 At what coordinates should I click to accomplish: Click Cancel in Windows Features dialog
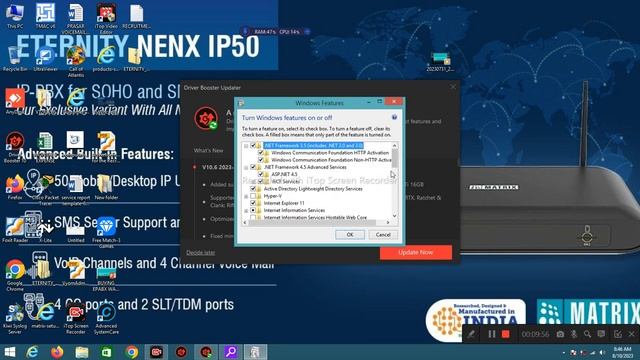point(383,235)
